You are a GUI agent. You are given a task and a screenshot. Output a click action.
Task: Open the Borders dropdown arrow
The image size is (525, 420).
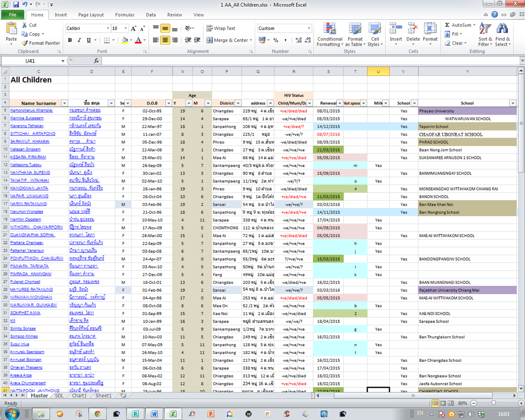point(114,40)
